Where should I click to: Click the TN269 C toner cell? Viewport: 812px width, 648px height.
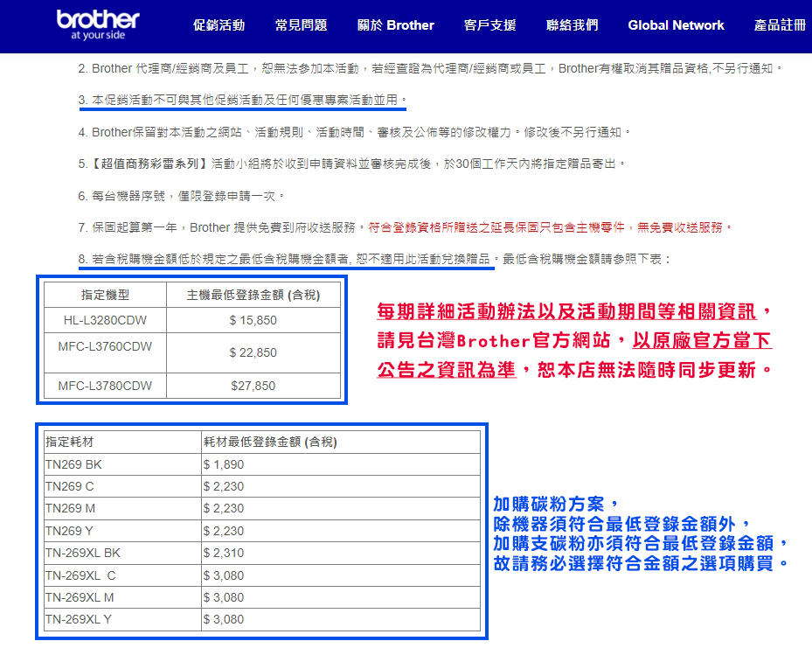(69, 486)
